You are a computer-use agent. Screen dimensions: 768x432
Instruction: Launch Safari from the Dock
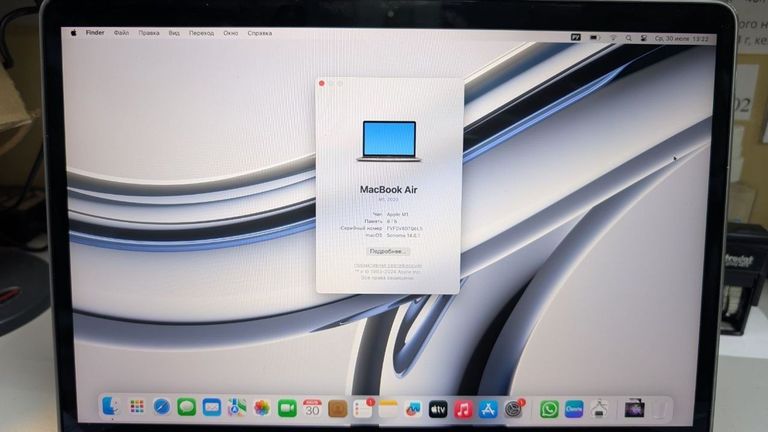pos(162,407)
